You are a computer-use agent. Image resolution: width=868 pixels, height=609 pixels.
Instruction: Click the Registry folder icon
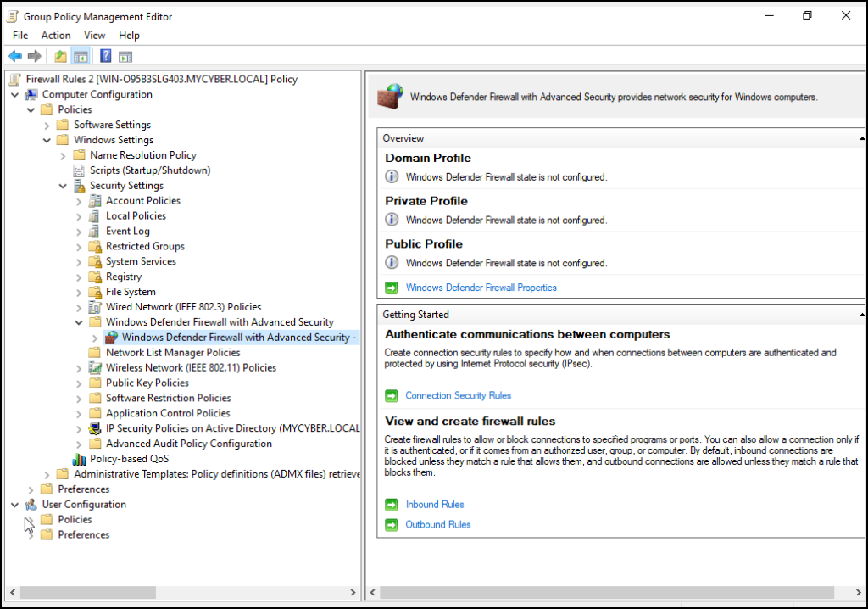point(95,277)
